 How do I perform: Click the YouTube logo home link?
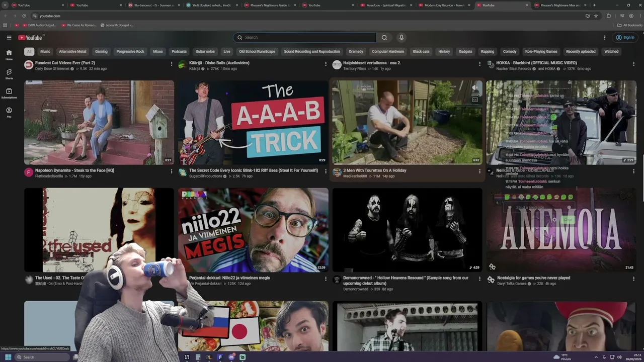[30, 37]
